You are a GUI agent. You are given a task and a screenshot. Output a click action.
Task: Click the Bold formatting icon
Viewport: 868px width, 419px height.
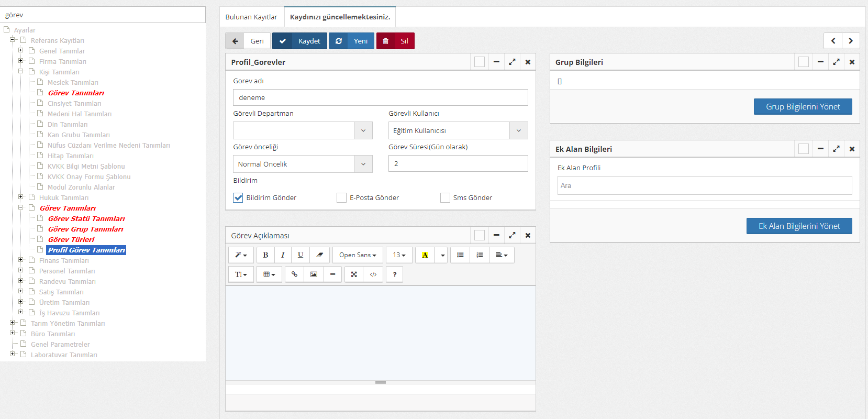265,255
